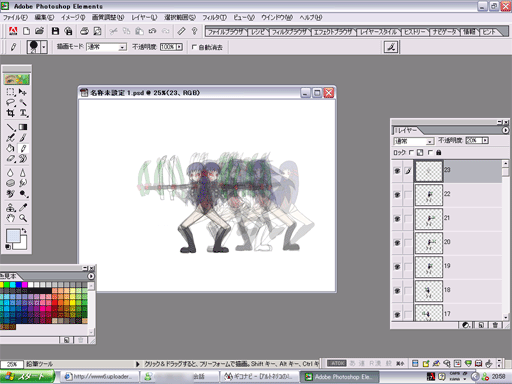Viewport: 512px width, 384px height.
Task: Select the Blur droplet tool
Action: 10,173
